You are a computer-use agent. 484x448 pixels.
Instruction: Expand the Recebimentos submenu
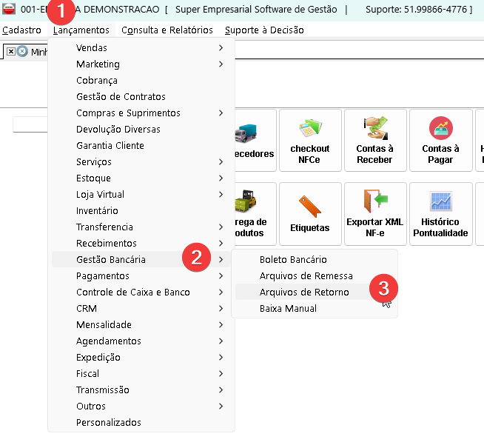pos(141,244)
